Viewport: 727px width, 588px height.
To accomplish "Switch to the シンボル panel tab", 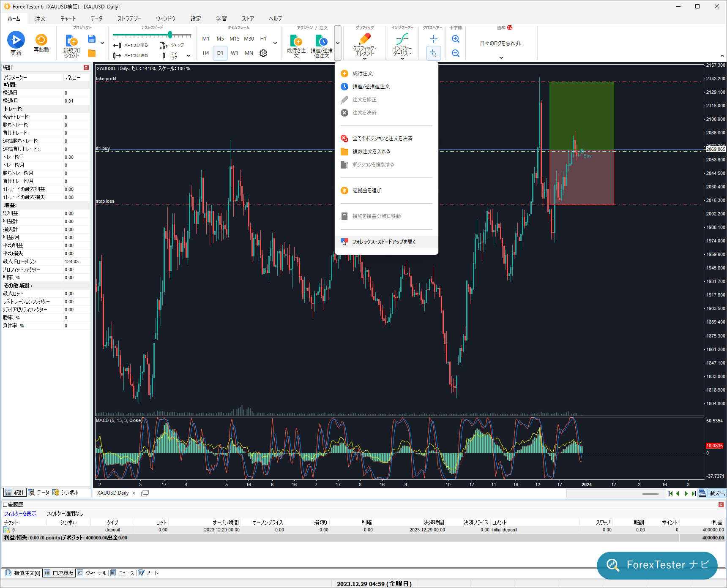I will 66,493.
